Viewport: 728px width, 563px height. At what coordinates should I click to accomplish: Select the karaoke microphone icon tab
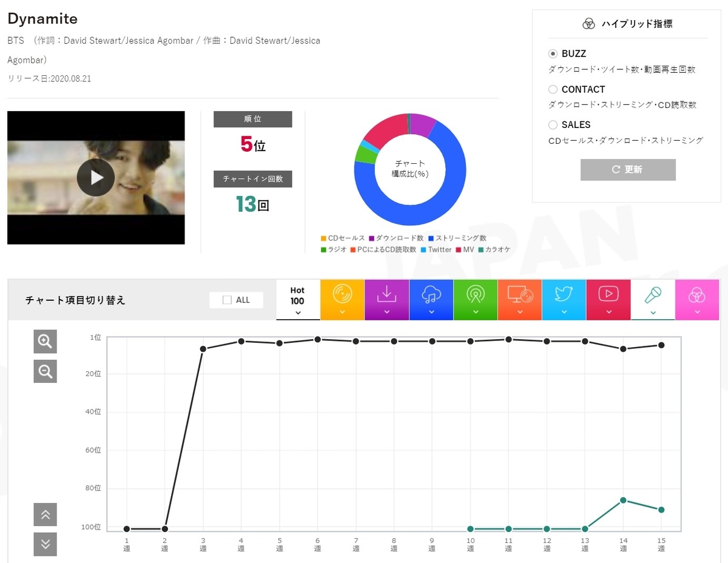coord(653,300)
